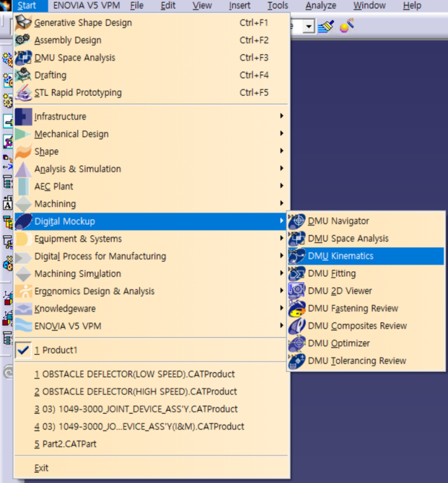
Task: Click the Machining category icon
Action: tap(23, 204)
